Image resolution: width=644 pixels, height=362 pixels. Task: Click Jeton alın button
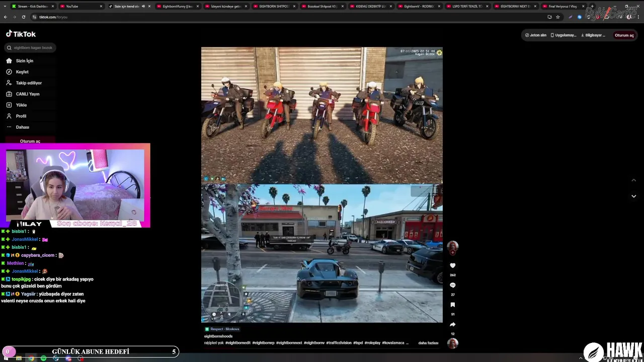click(x=536, y=35)
